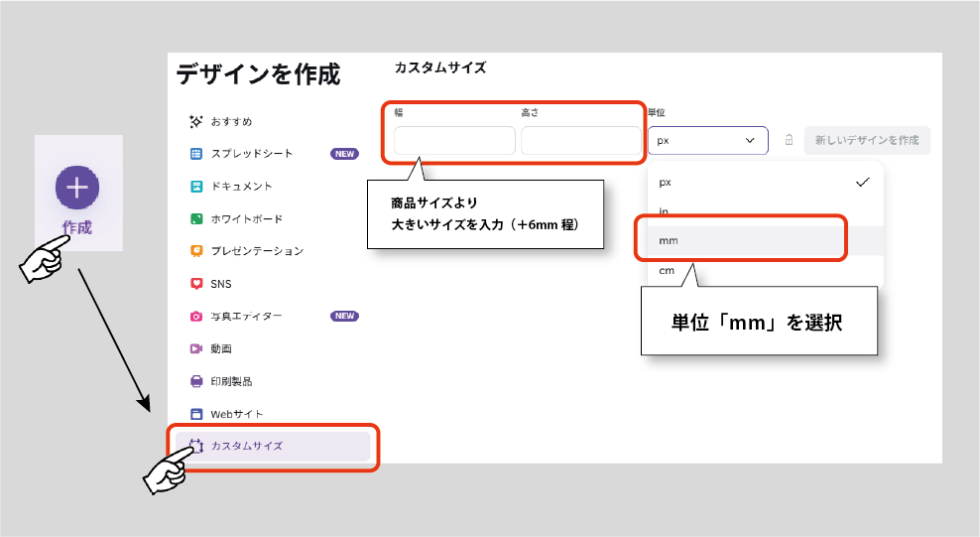Click the 幅 width input field
The height and width of the screenshot is (537, 980).
454,141
